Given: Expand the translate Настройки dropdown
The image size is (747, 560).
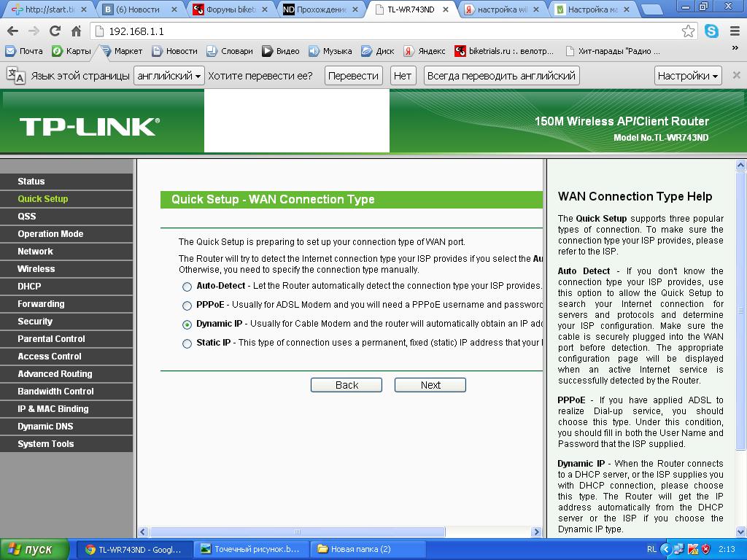Looking at the screenshot, I should 688,76.
